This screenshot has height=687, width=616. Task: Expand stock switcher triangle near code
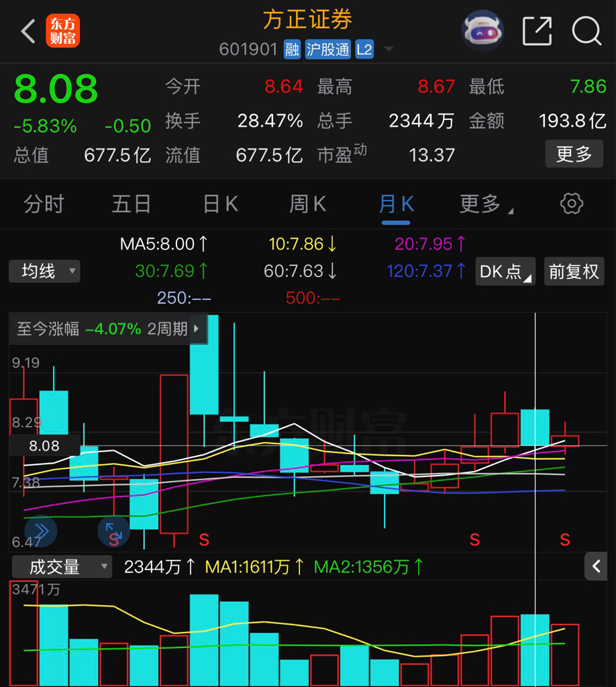388,49
